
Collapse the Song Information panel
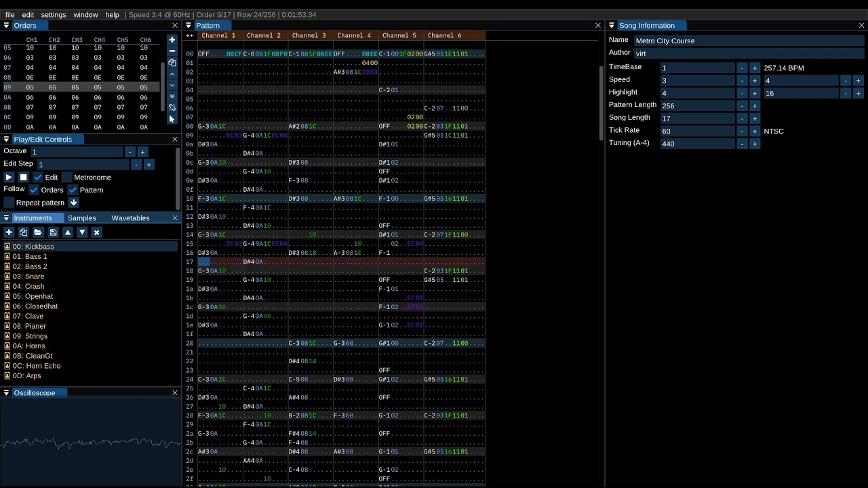[612, 26]
